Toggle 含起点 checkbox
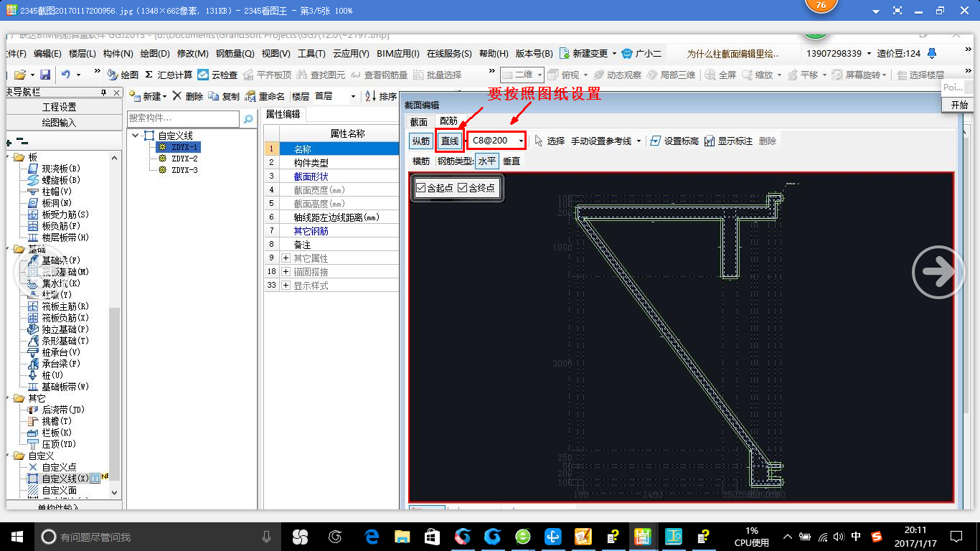980x551 pixels. pos(421,188)
